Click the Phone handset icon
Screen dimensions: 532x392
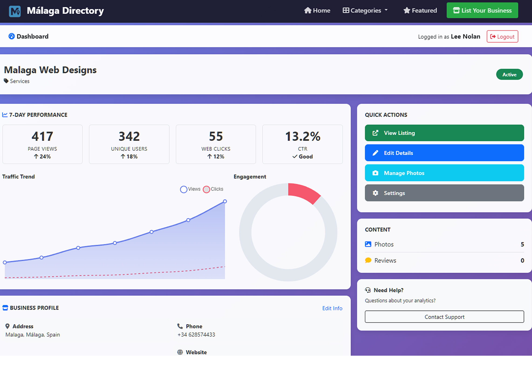[x=180, y=326]
